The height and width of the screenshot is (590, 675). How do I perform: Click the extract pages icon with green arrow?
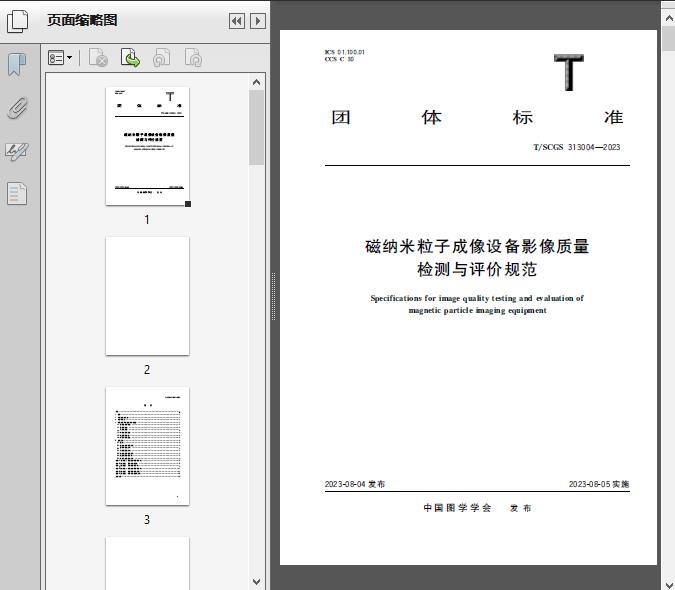(x=130, y=59)
